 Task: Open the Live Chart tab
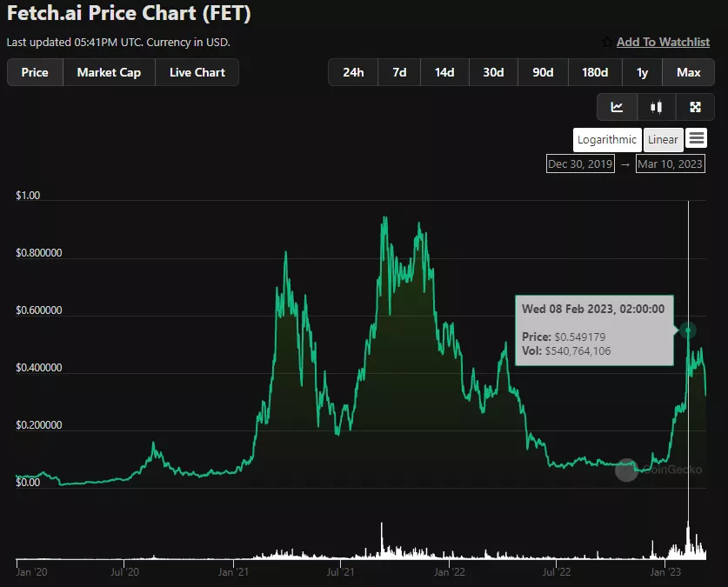tap(197, 72)
